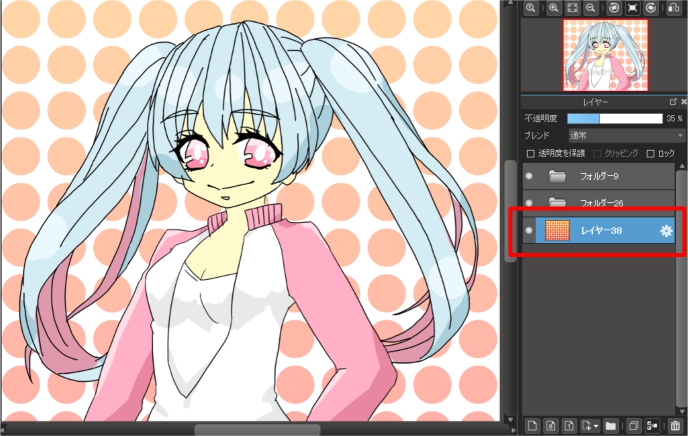The image size is (688, 436).
Task: Click the レイヤー38 layer thumbnail
Action: (x=557, y=230)
